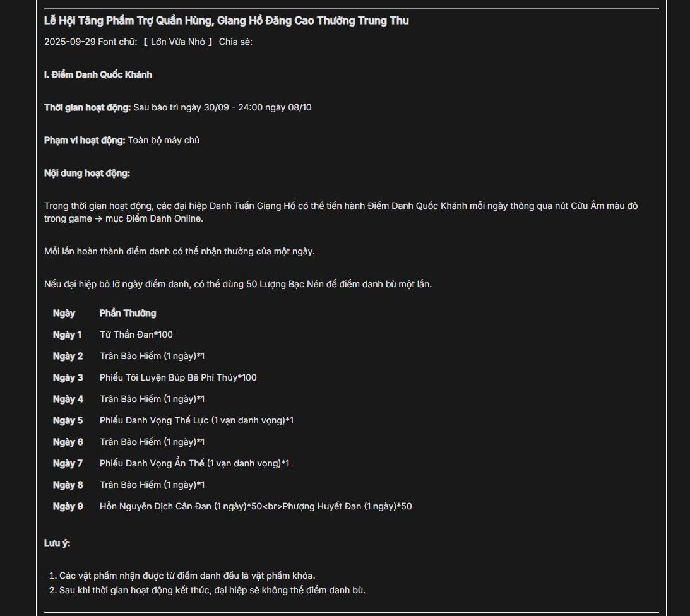Click the Ngày column header

tap(64, 313)
